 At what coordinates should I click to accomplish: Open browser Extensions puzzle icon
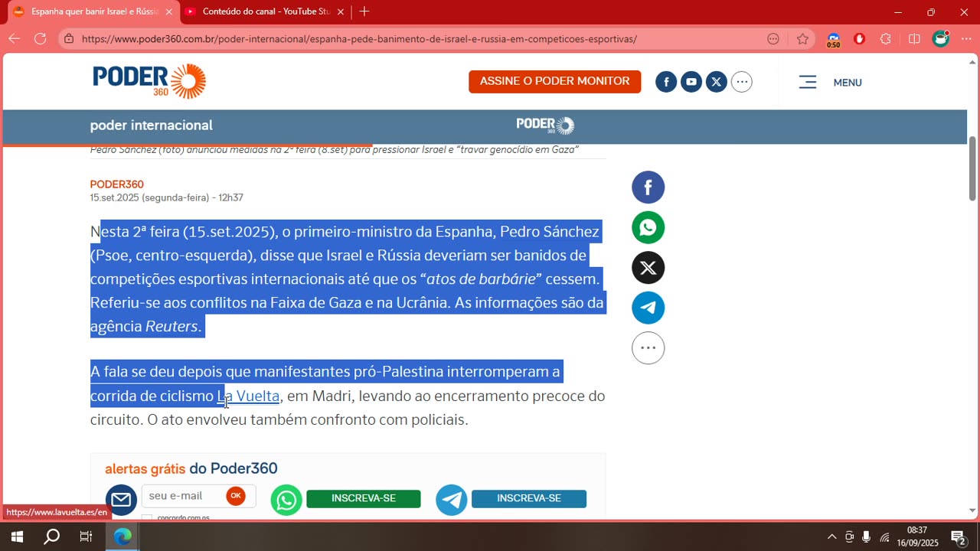886,39
